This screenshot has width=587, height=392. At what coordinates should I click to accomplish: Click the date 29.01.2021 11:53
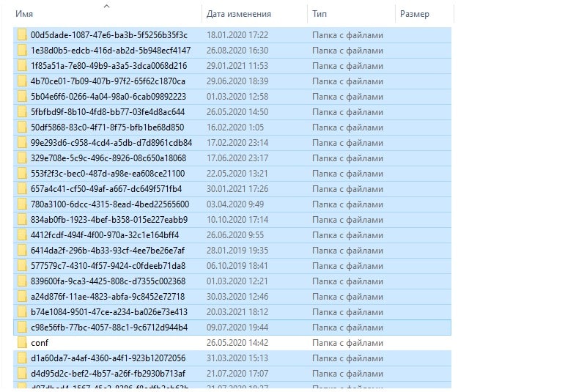237,65
